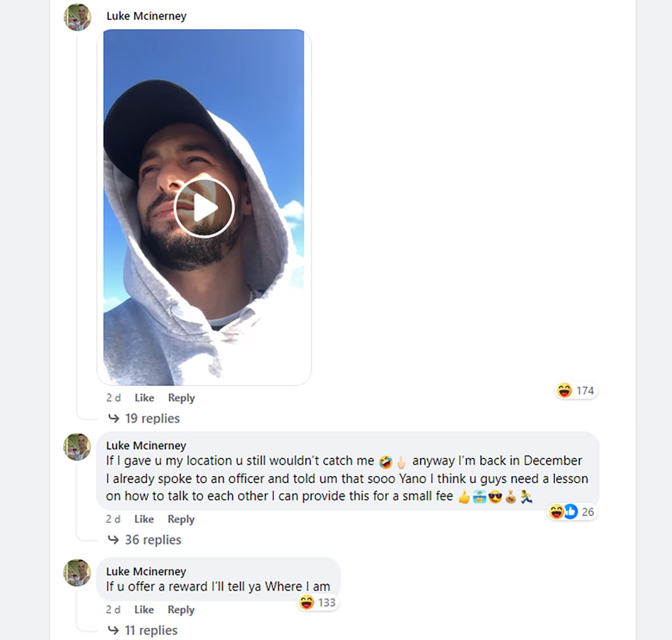672x640 pixels.
Task: Expand 36 replies under the December comment
Action: 152,540
